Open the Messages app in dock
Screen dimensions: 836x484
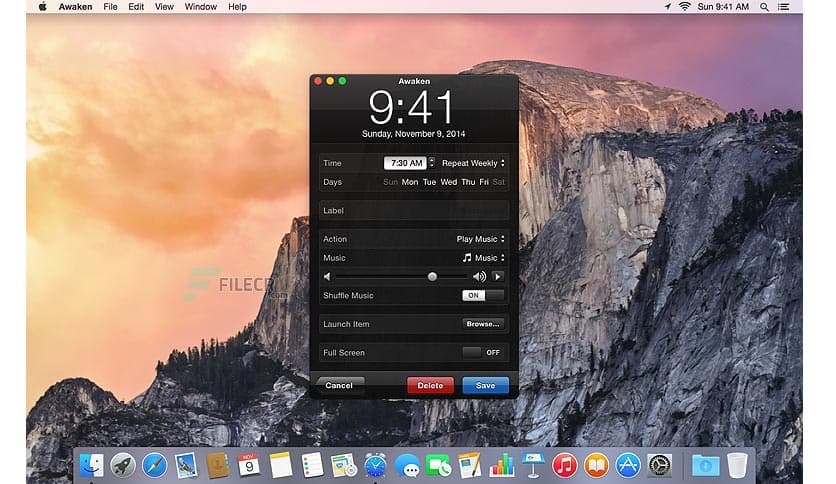407,465
